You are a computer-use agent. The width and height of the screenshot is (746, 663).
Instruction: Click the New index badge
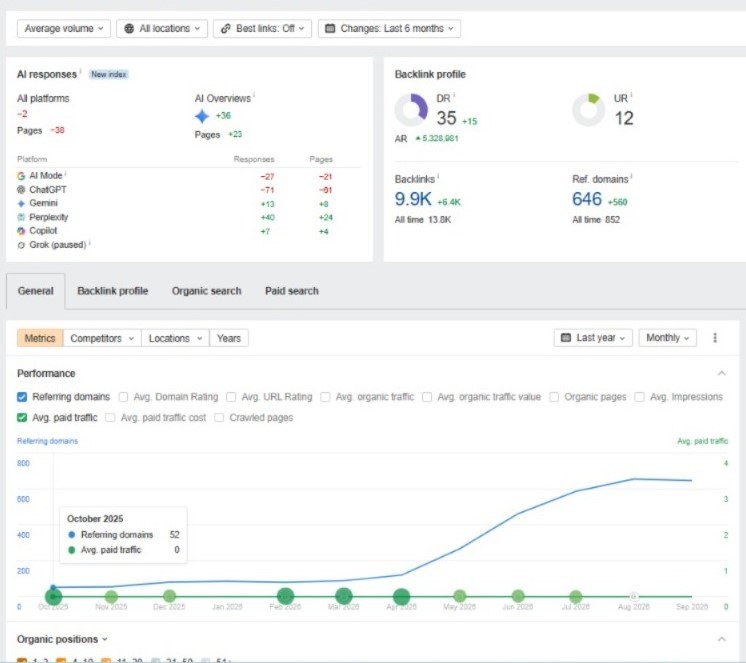point(109,74)
